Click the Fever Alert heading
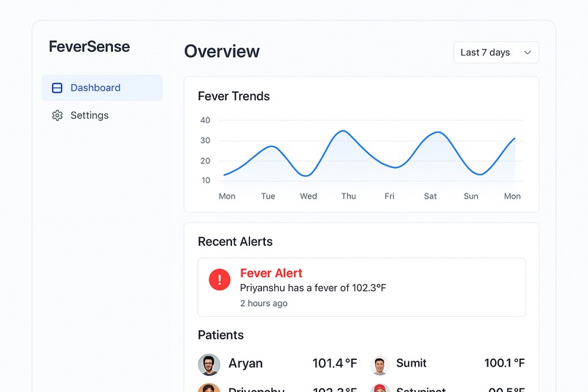Image resolution: width=588 pixels, height=392 pixels. tap(271, 273)
